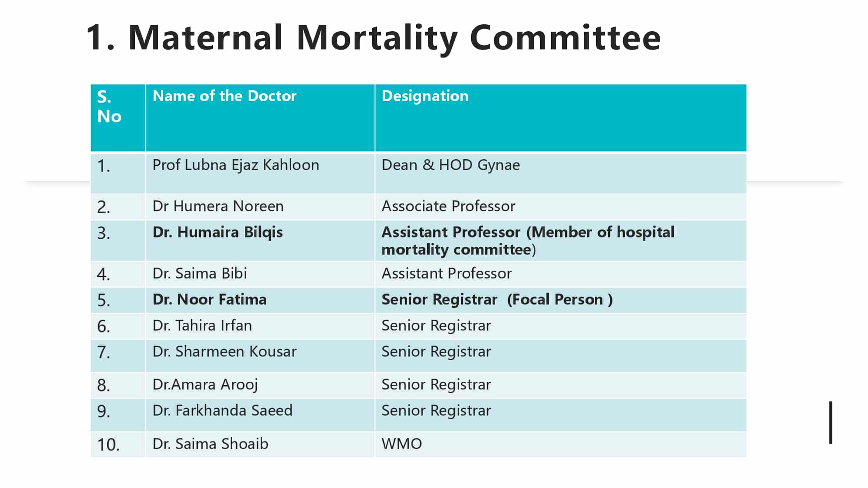Select the Designation column header
The height and width of the screenshot is (488, 868).
(x=561, y=118)
